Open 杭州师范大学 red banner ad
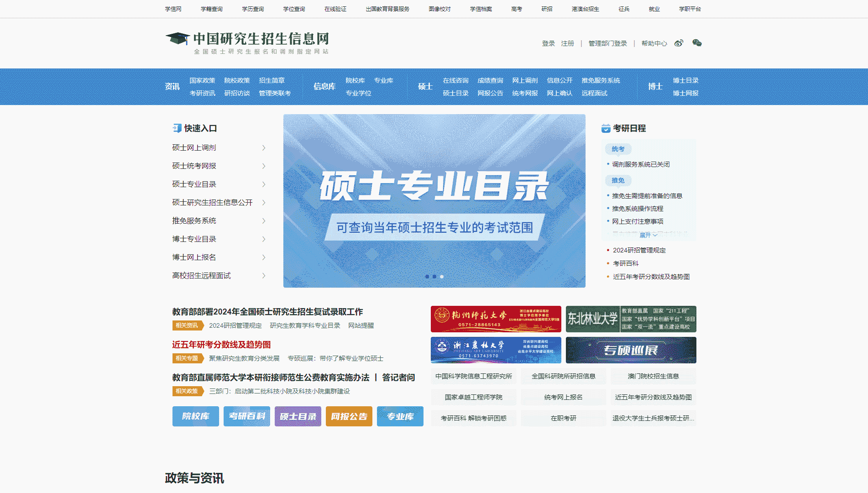Image resolution: width=868 pixels, height=493 pixels. [x=496, y=319]
